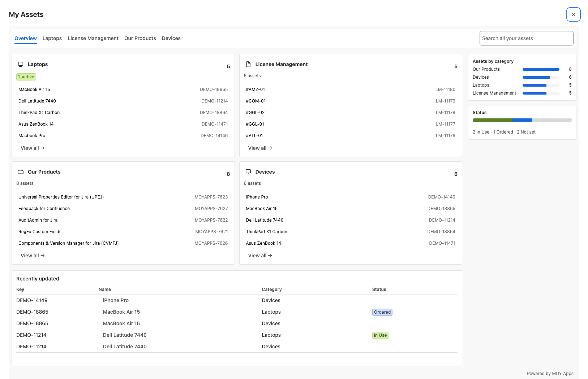Click the License Management document icon
The height and width of the screenshot is (379, 588).
(x=248, y=64)
